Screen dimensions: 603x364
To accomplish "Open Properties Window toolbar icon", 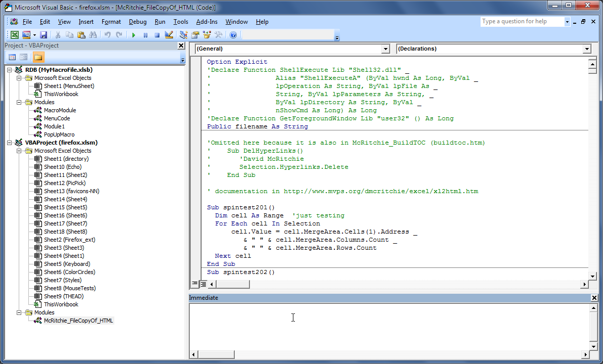I will (x=195, y=35).
